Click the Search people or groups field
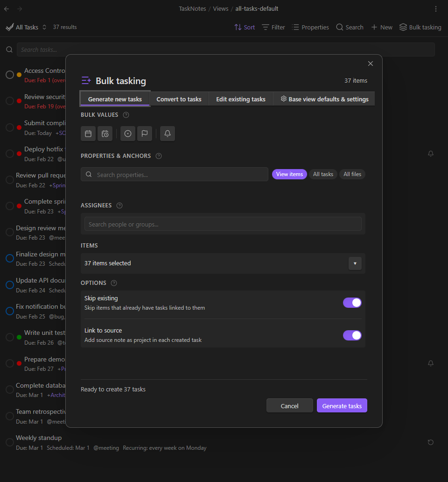The width and height of the screenshot is (448, 482). pyautogui.click(x=223, y=224)
